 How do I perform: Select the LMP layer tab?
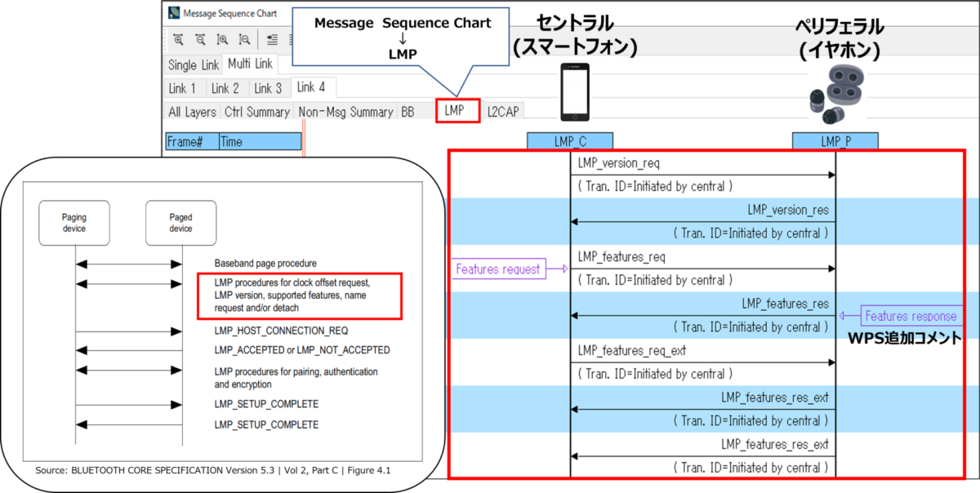click(455, 111)
